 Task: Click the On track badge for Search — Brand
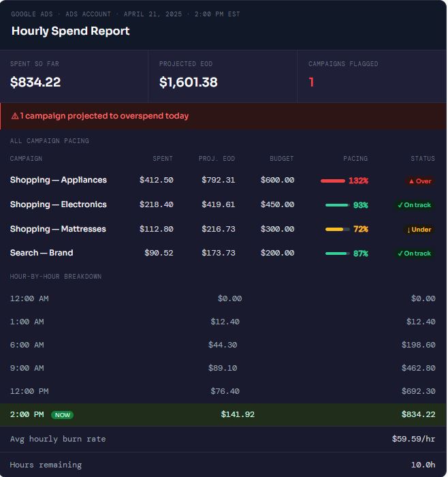pos(414,253)
